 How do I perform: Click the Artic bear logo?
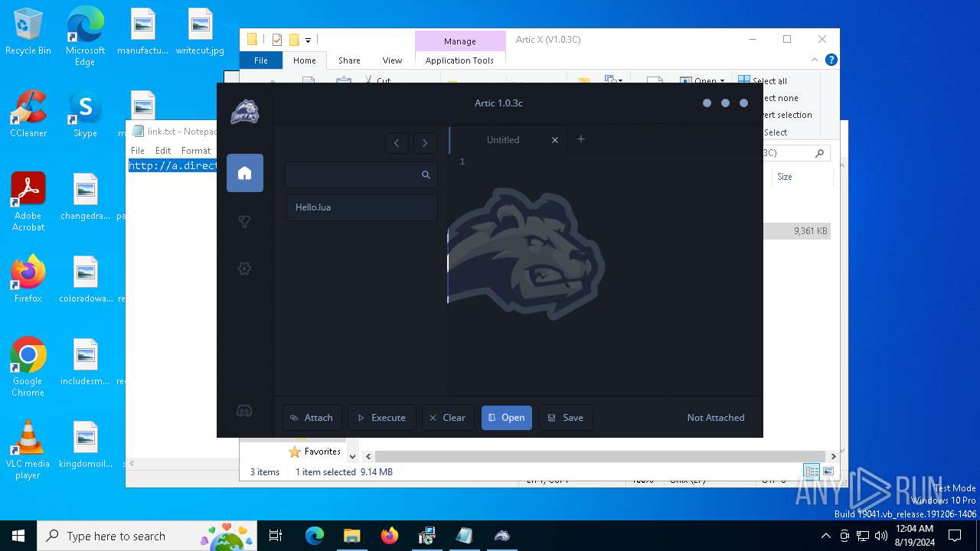click(x=245, y=112)
